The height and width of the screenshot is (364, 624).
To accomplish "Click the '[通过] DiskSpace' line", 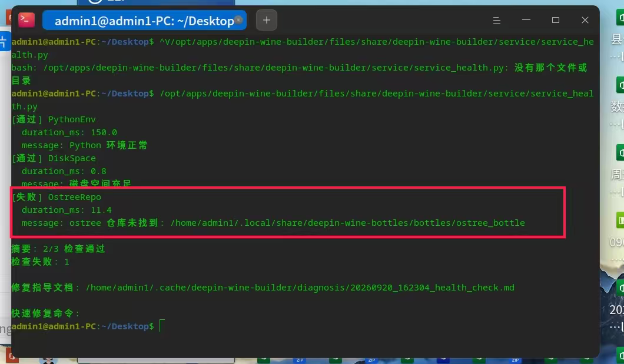I will (x=54, y=158).
